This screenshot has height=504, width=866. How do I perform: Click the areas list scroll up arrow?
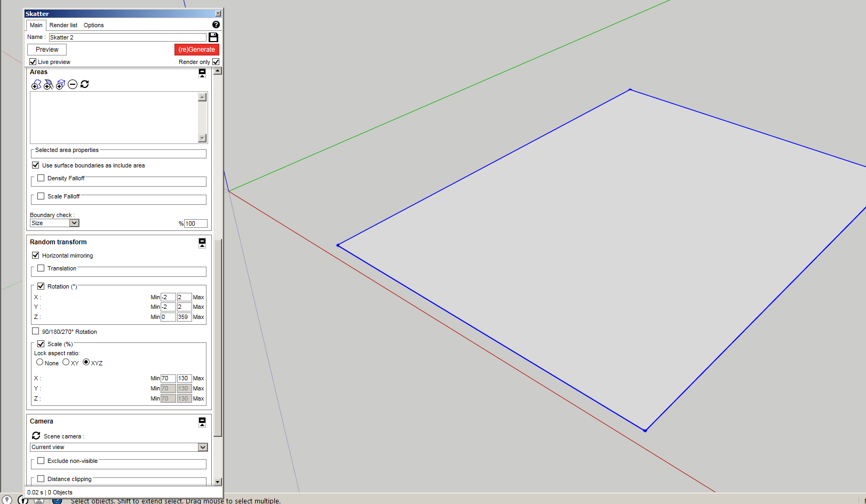click(202, 97)
